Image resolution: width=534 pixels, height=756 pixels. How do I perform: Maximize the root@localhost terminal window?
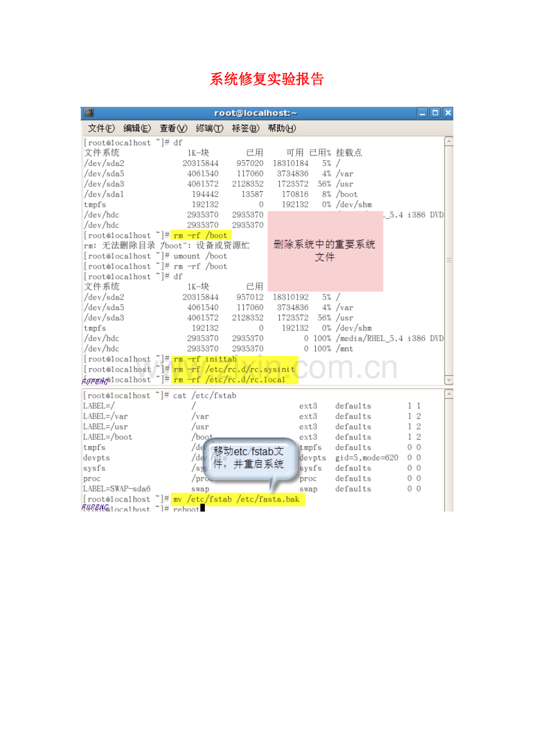coord(435,113)
